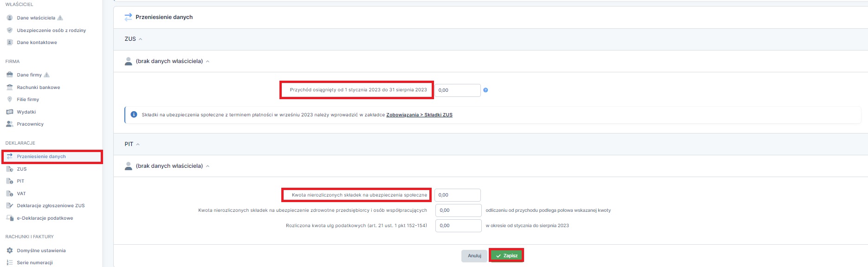Cancel with the Anuluj button
Viewport: 868px width, 267px height.
[474, 255]
